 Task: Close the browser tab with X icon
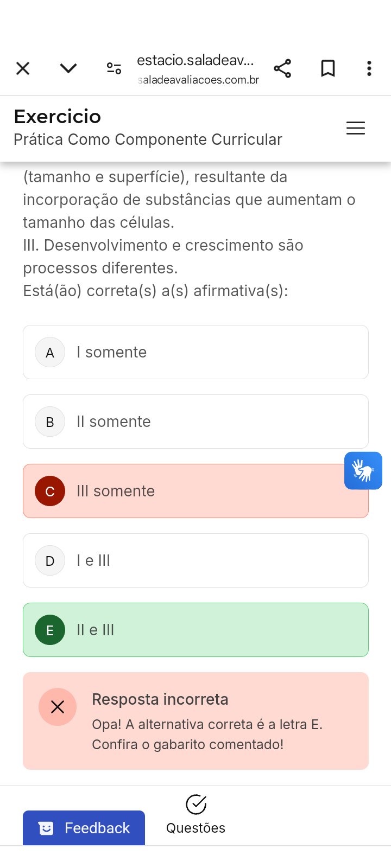tap(23, 68)
